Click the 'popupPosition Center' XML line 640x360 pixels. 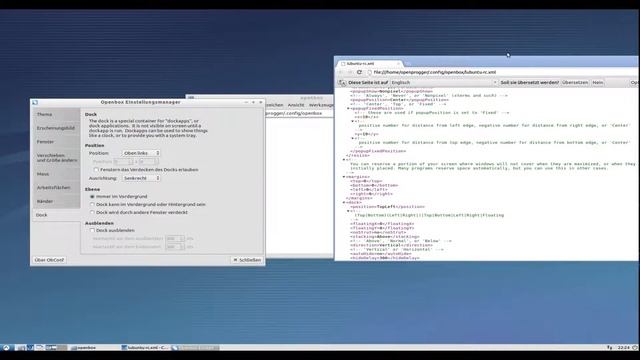(399, 100)
